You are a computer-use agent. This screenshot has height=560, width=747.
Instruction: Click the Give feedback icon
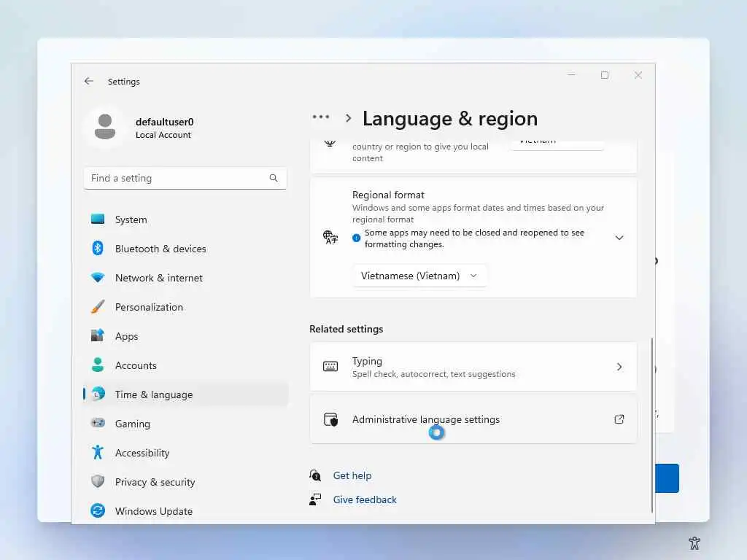315,499
